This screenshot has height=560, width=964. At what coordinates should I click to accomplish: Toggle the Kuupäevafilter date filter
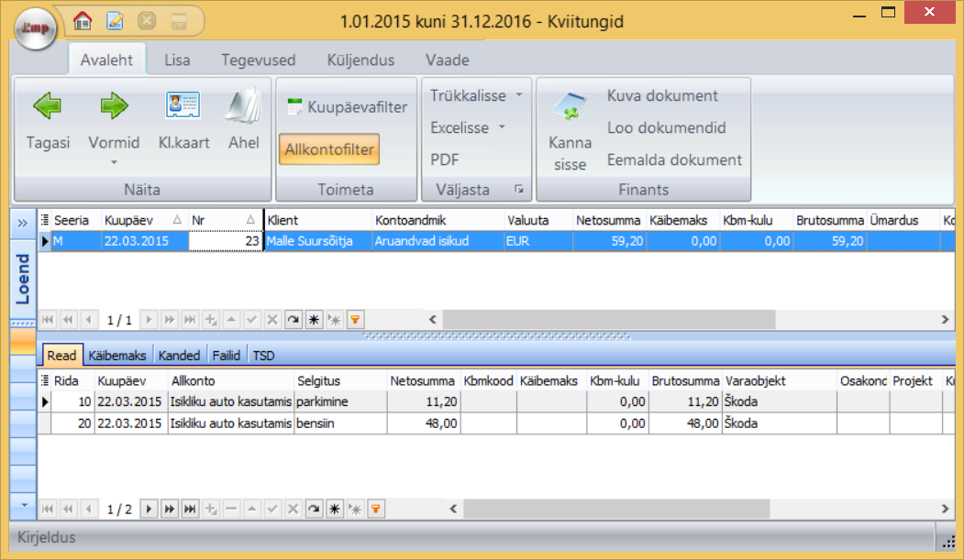click(348, 107)
